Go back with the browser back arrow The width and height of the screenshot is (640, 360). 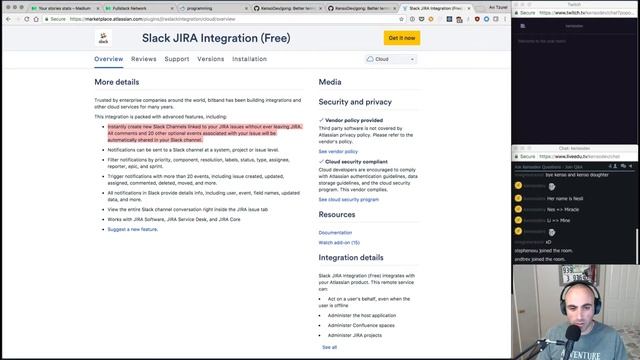click(9, 19)
